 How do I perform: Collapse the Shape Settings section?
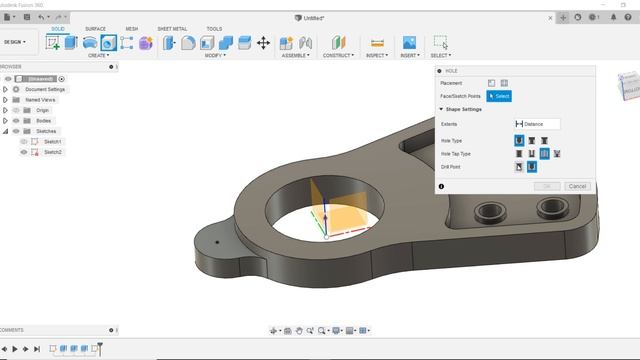pyautogui.click(x=441, y=109)
